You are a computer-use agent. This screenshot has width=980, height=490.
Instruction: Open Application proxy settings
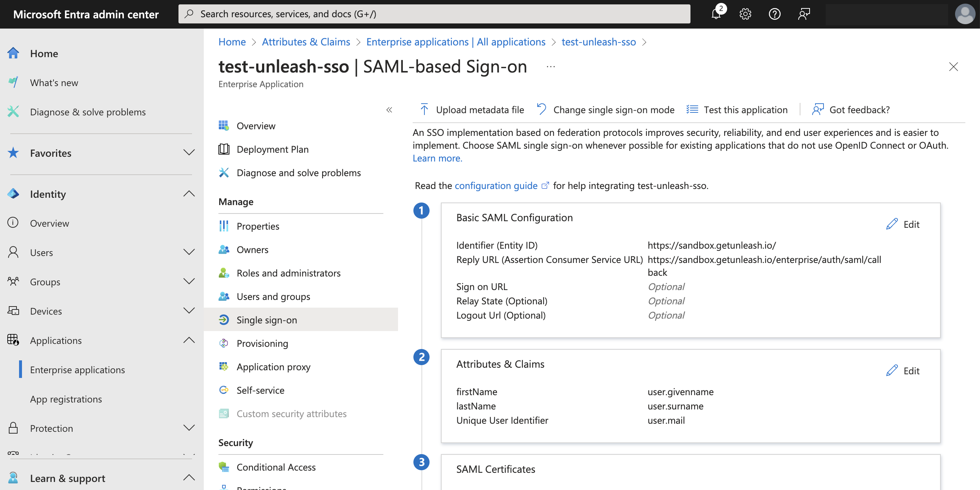pos(273,367)
